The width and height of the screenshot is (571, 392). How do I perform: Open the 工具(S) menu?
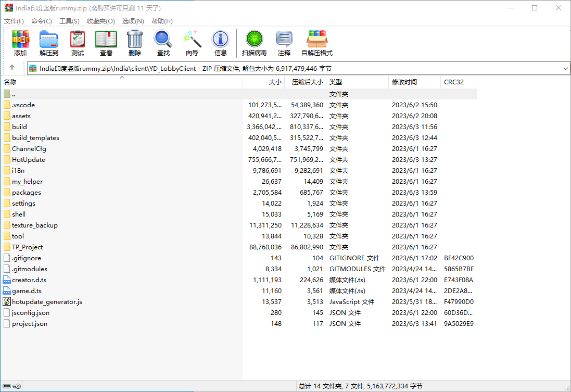69,21
